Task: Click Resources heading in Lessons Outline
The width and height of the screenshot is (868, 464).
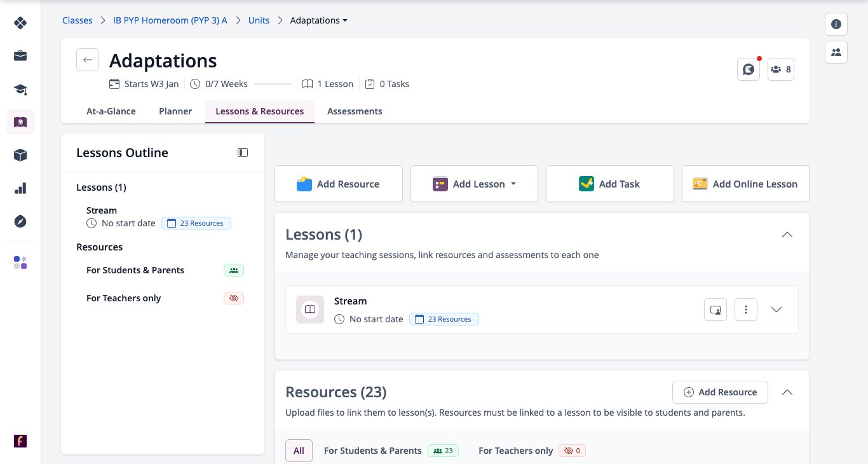Action: pos(99,247)
